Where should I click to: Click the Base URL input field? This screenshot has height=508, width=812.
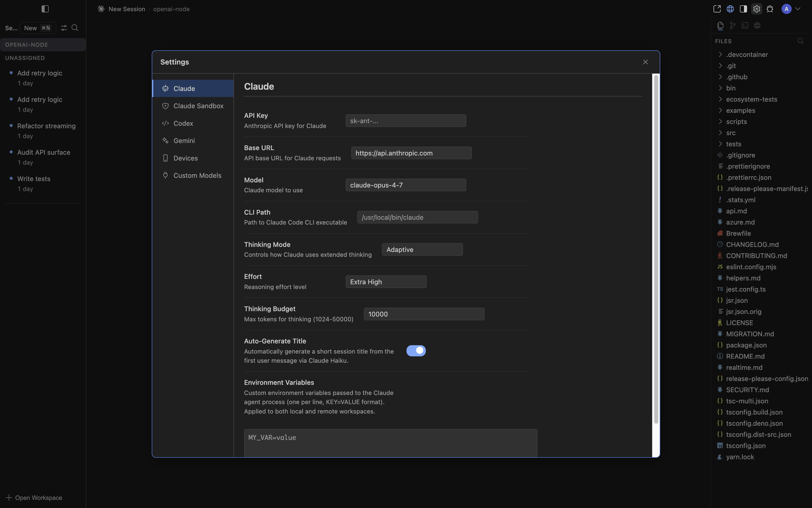411,153
